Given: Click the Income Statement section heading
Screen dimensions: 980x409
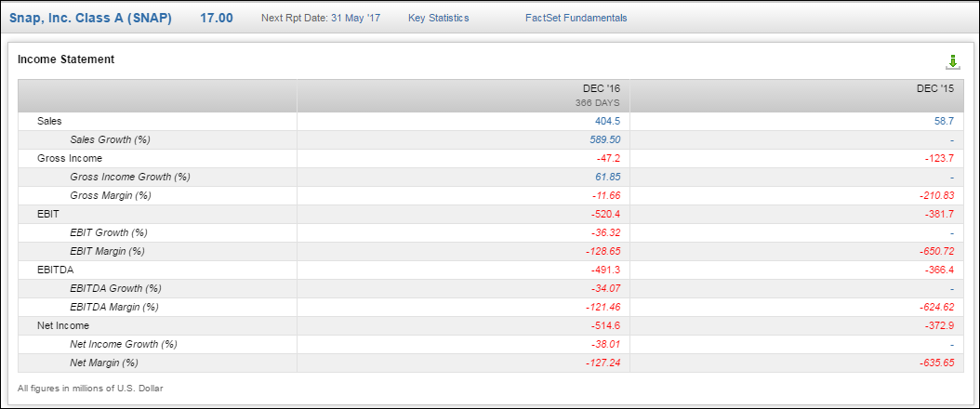Looking at the screenshot, I should pyautogui.click(x=66, y=59).
